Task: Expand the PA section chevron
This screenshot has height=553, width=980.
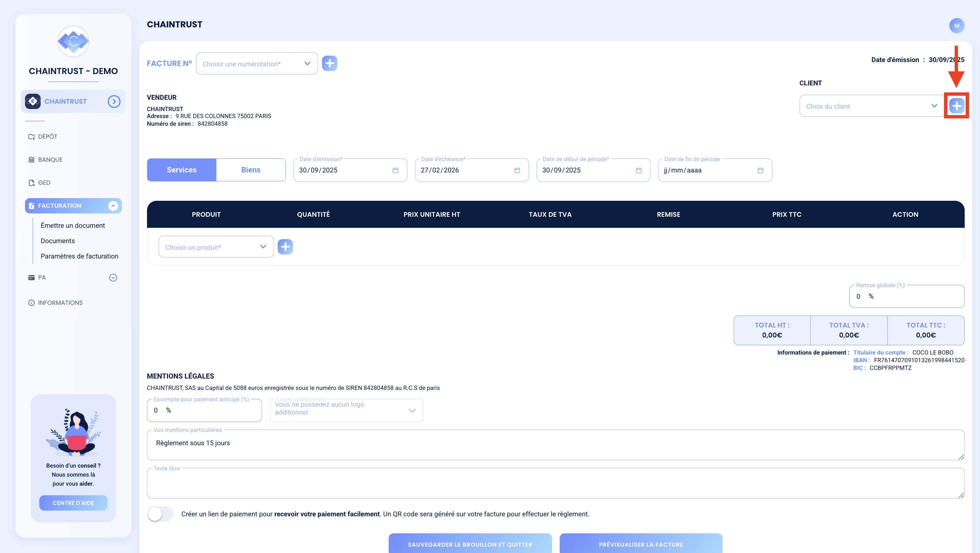Action: 113,278
